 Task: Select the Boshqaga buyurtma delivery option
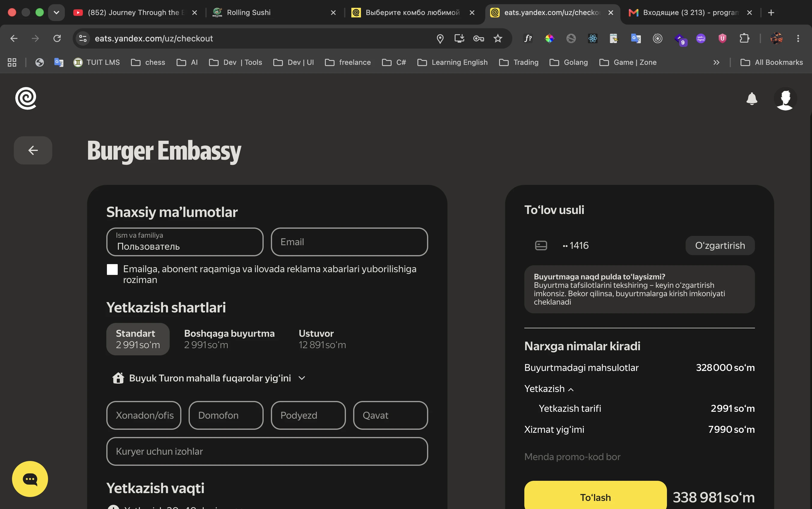tap(229, 339)
